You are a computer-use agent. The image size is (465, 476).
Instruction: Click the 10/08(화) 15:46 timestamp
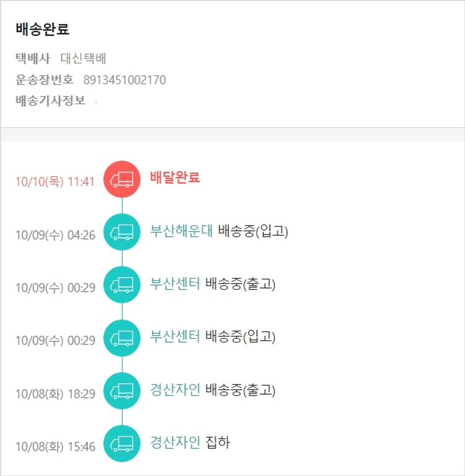tap(55, 447)
